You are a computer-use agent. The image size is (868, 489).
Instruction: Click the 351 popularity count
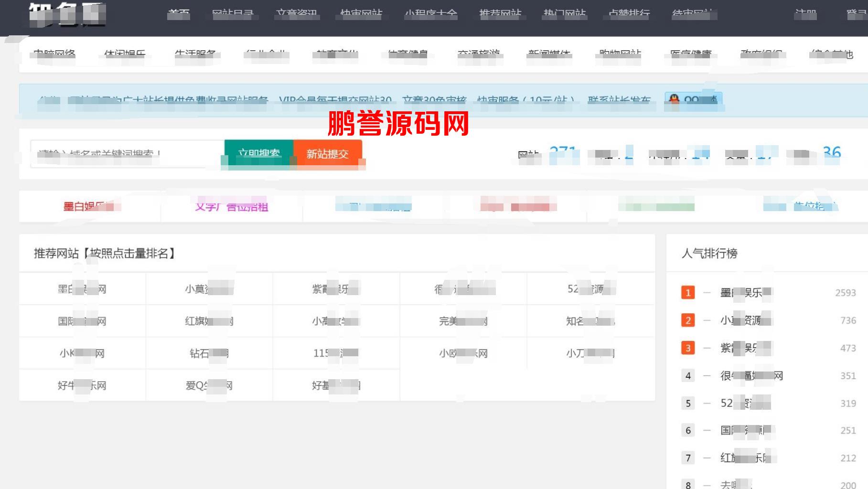848,376
